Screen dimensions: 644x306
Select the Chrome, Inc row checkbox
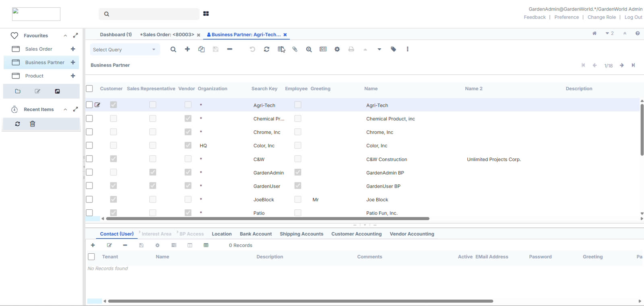click(x=89, y=132)
